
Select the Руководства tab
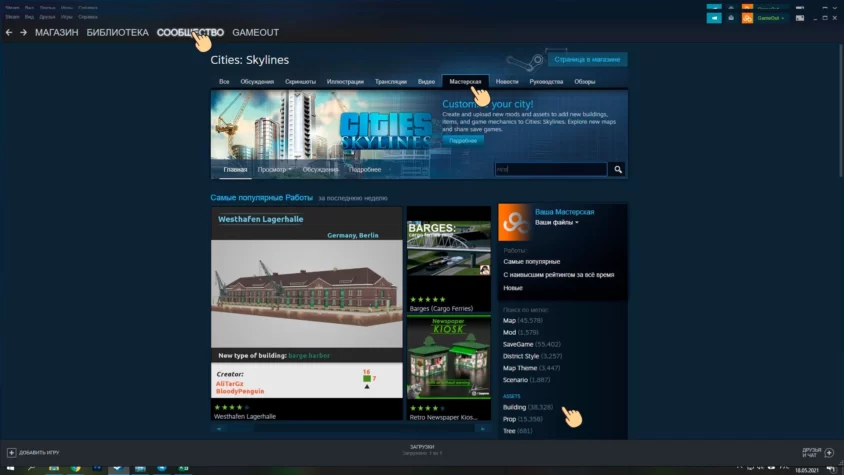point(546,82)
